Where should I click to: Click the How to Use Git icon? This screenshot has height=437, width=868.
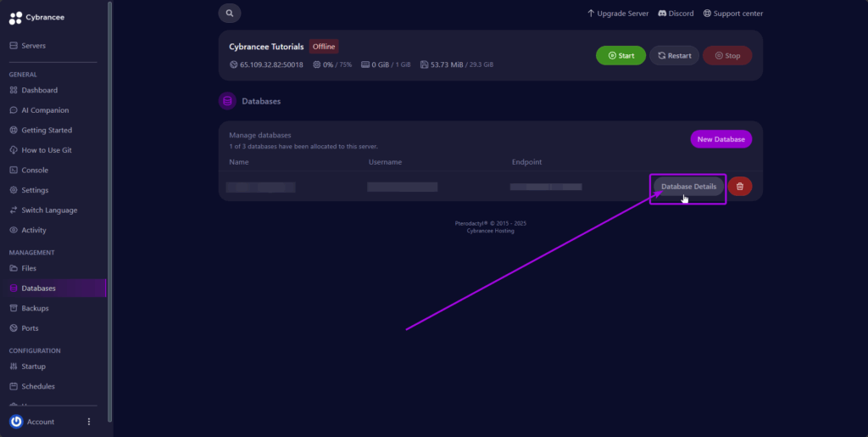pos(14,149)
